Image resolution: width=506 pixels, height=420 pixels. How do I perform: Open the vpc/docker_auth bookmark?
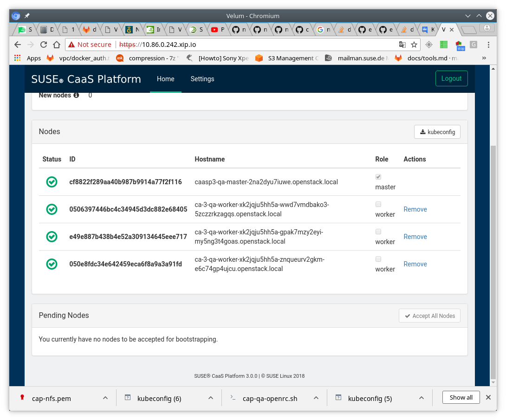coord(78,58)
